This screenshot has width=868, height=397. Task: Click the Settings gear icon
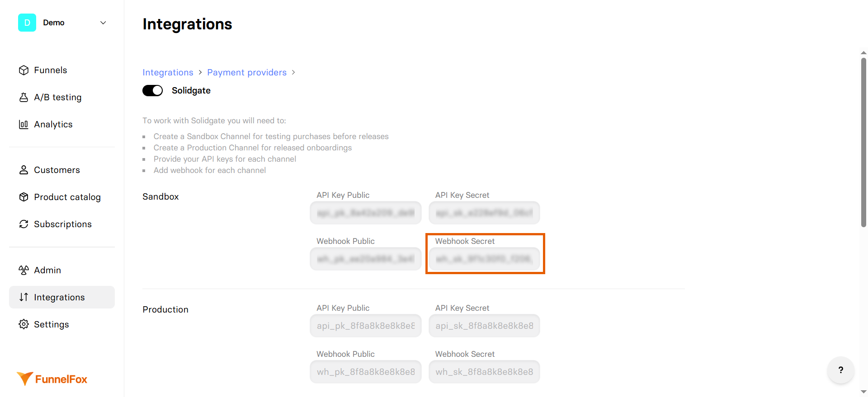point(24,324)
